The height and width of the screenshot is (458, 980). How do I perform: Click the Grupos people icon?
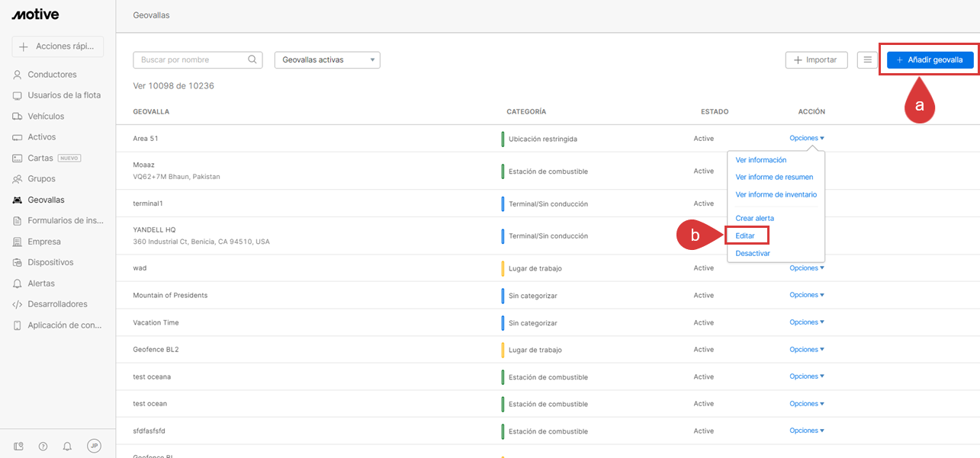tap(18, 179)
